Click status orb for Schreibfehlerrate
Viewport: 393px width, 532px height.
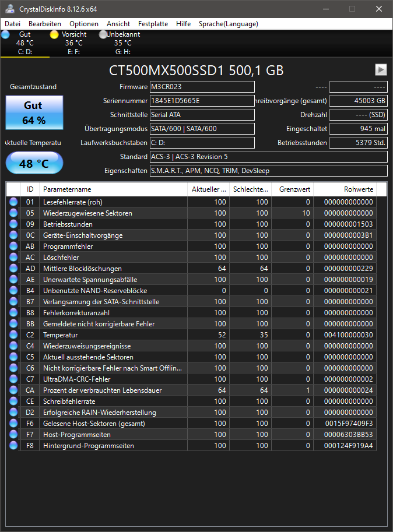click(x=13, y=401)
